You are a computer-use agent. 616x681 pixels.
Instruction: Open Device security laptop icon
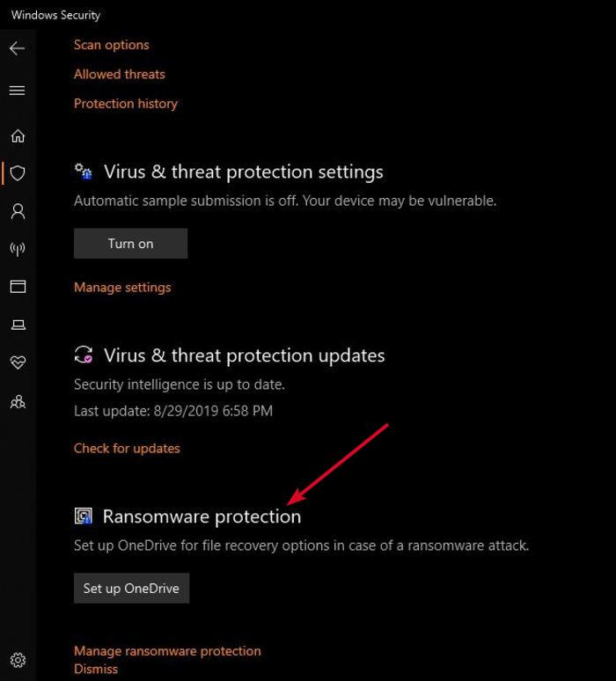18,325
